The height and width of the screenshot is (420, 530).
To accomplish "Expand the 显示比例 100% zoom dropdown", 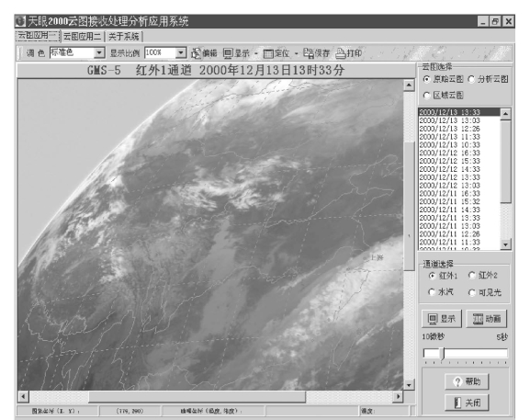I will (181, 52).
